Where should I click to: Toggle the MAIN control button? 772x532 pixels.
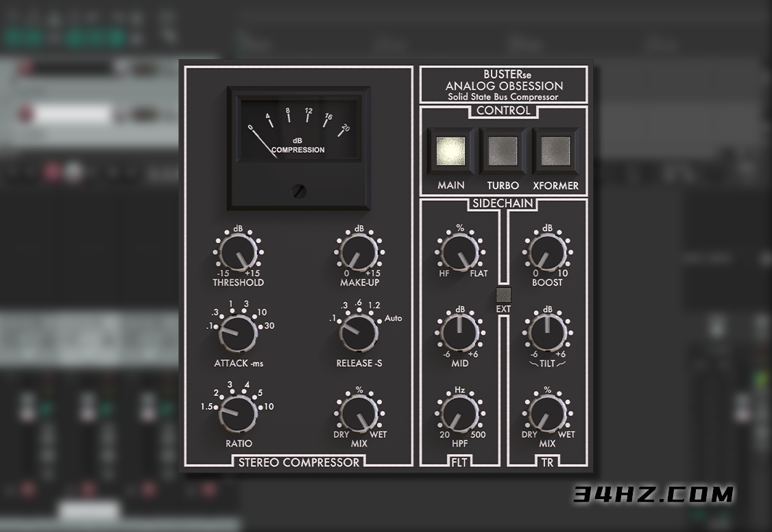tap(450, 152)
